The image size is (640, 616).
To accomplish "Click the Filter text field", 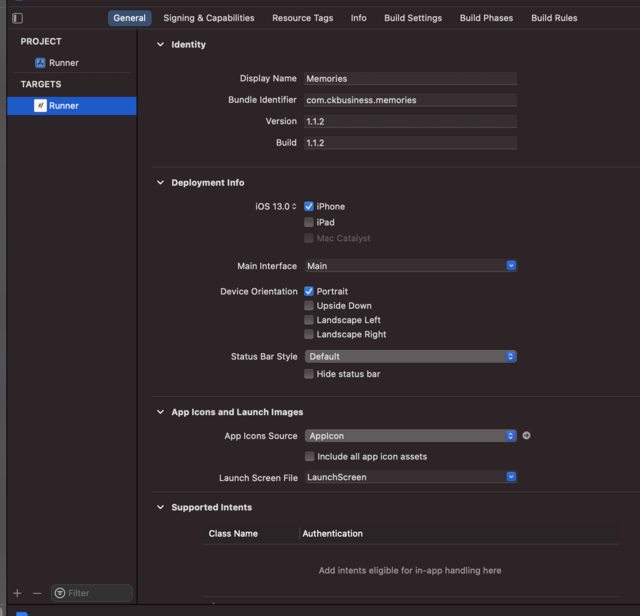I will click(92, 593).
